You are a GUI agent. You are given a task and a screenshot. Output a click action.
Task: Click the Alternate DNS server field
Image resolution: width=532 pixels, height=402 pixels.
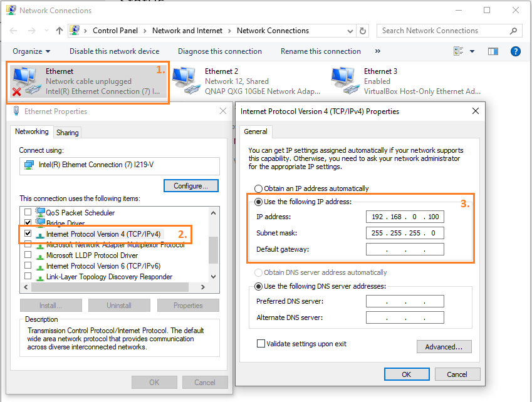pos(405,317)
